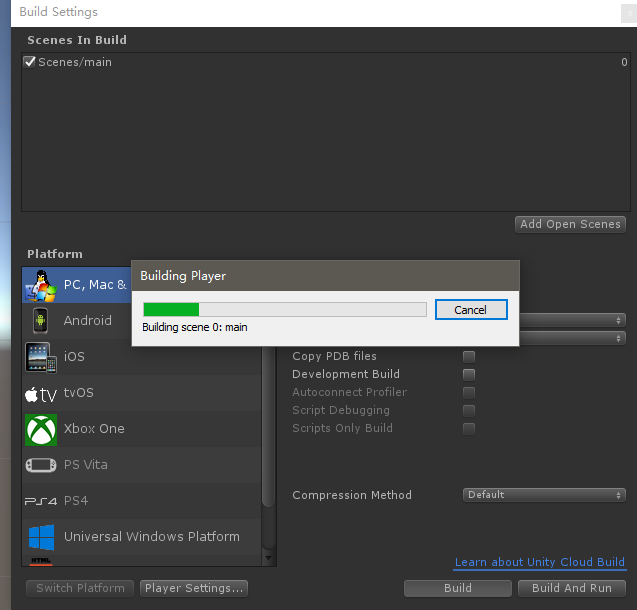The height and width of the screenshot is (610, 637).
Task: Click the tvOS Apple TV icon
Action: pos(41,394)
